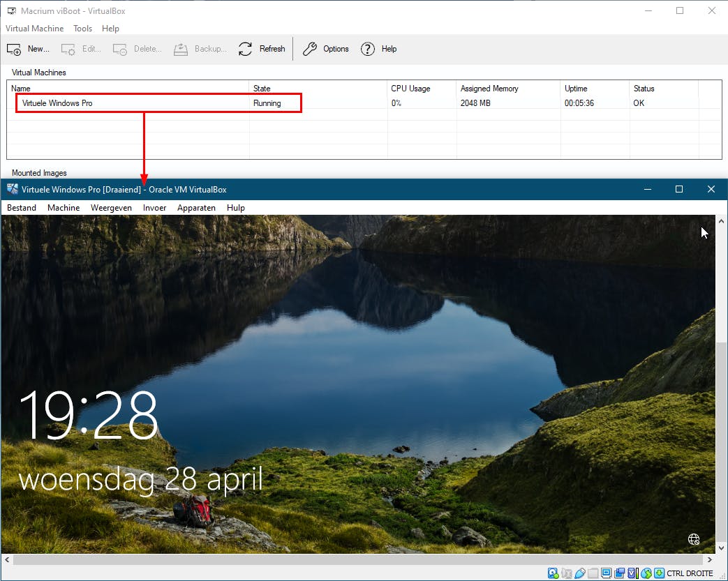This screenshot has height=581, width=728.
Task: Click the OK status cell
Action: [639, 103]
